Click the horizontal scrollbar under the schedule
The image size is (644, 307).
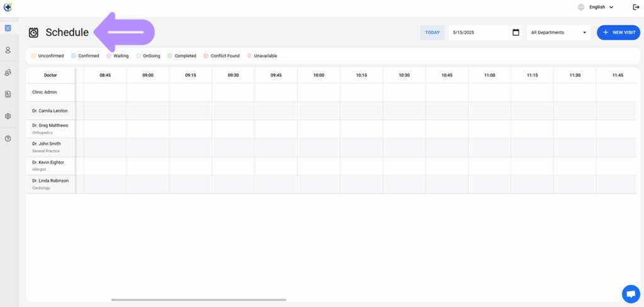(198, 300)
